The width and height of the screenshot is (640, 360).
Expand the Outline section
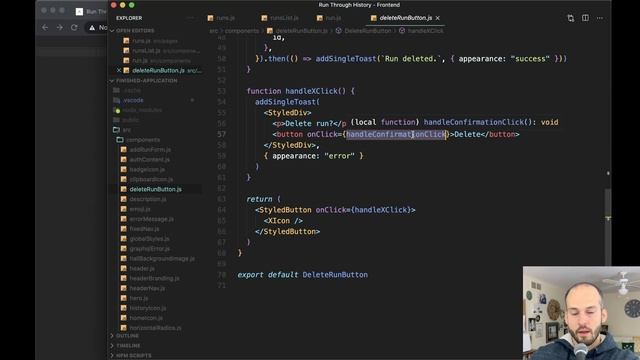[x=127, y=336]
